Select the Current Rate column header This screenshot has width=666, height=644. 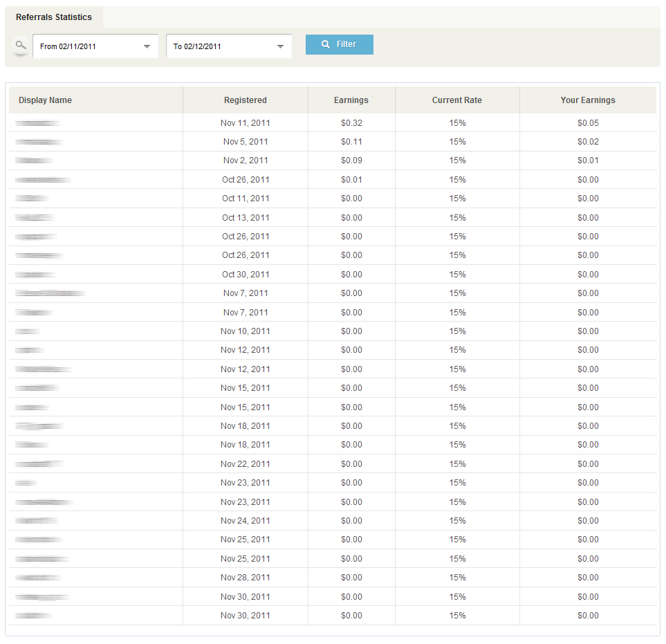click(x=456, y=100)
